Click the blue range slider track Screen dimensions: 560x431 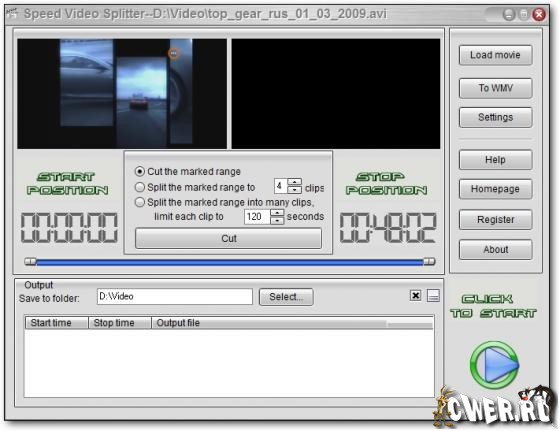(x=230, y=263)
